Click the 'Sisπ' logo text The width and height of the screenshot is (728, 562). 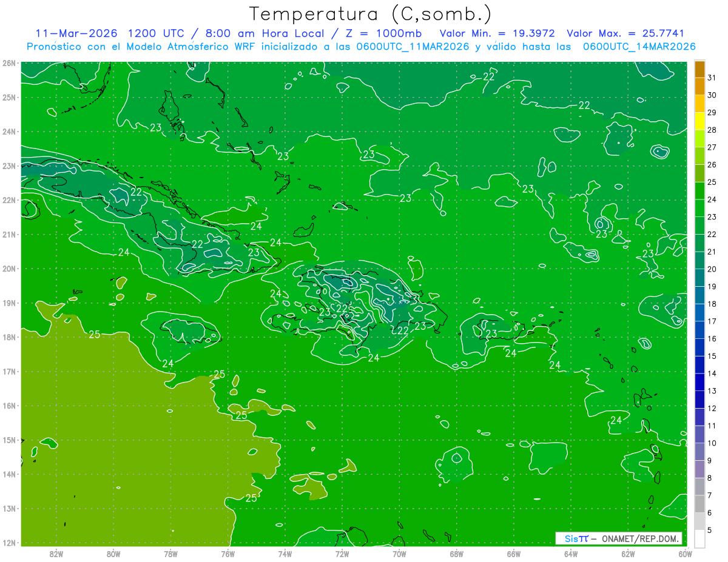576,538
